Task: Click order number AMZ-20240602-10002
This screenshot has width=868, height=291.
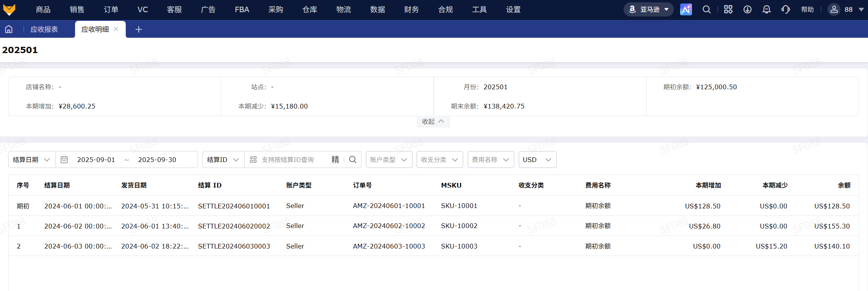Action: [x=389, y=226]
